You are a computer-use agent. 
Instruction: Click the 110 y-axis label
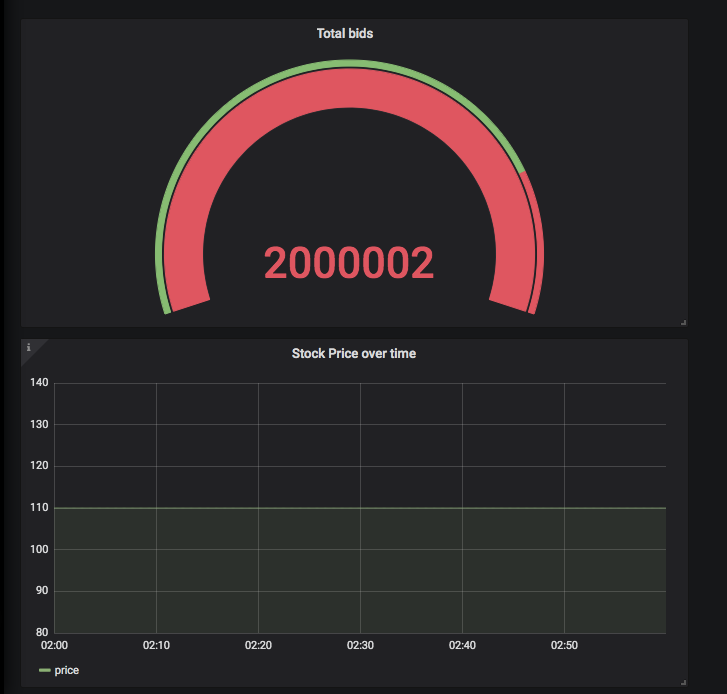tap(39, 508)
